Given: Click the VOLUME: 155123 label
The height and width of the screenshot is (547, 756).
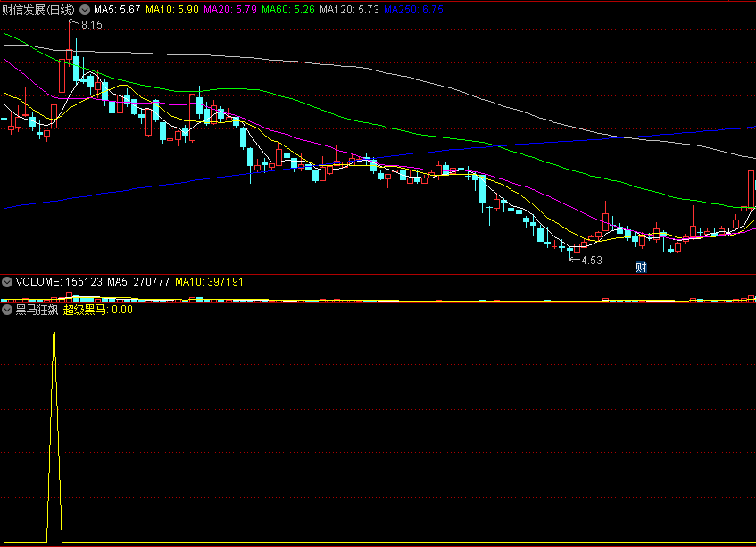Looking at the screenshot, I should click(59, 282).
